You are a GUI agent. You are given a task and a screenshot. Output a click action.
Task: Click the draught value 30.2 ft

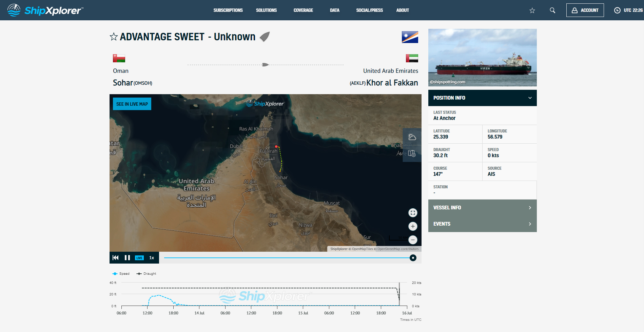click(440, 155)
